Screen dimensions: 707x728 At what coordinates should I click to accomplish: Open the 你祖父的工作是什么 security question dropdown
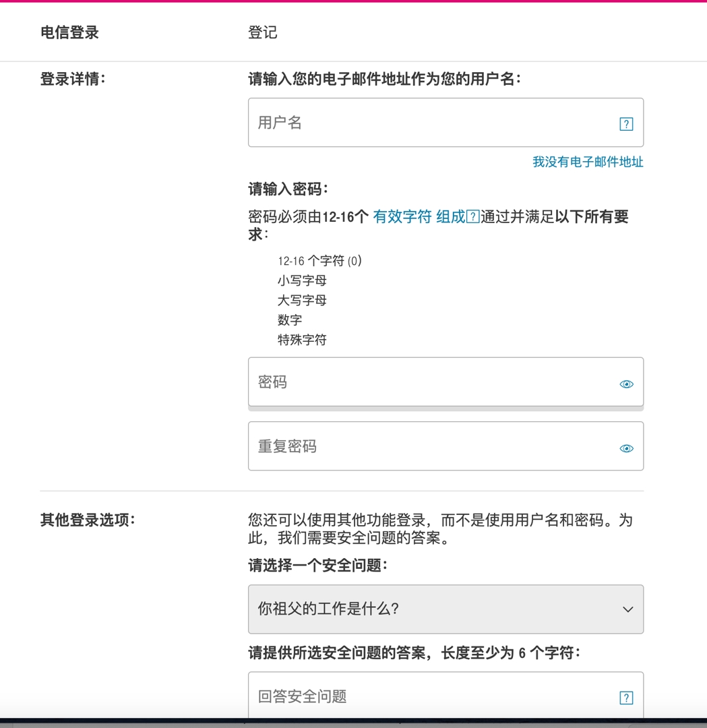[445, 609]
